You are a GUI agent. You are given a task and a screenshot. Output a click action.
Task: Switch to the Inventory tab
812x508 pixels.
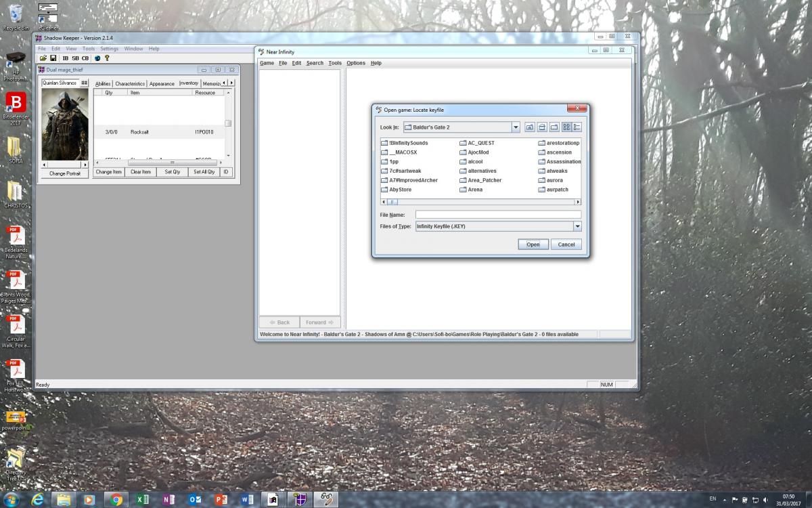pyautogui.click(x=189, y=83)
